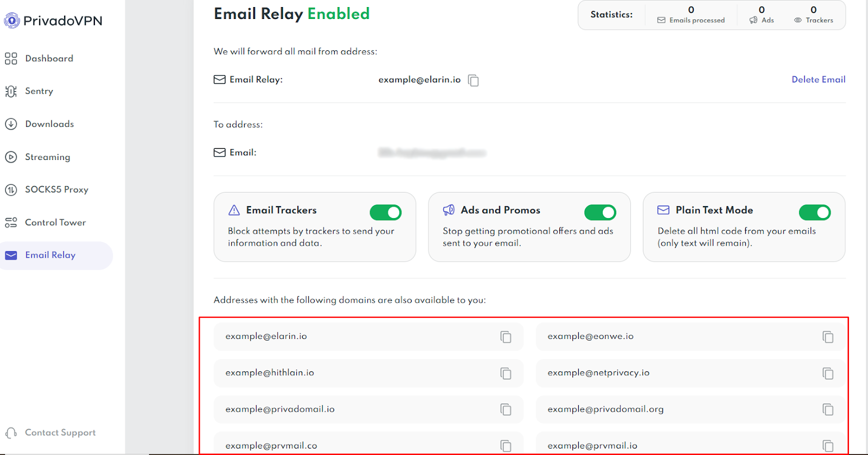Screen dimensions: 868x455
Task: Copy example@privadomail.io address
Action: (x=506, y=409)
